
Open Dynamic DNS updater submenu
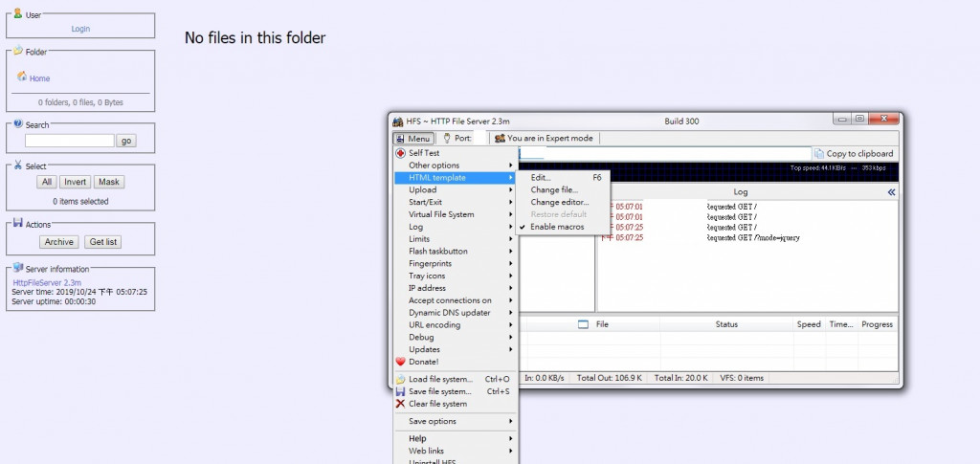point(457,313)
